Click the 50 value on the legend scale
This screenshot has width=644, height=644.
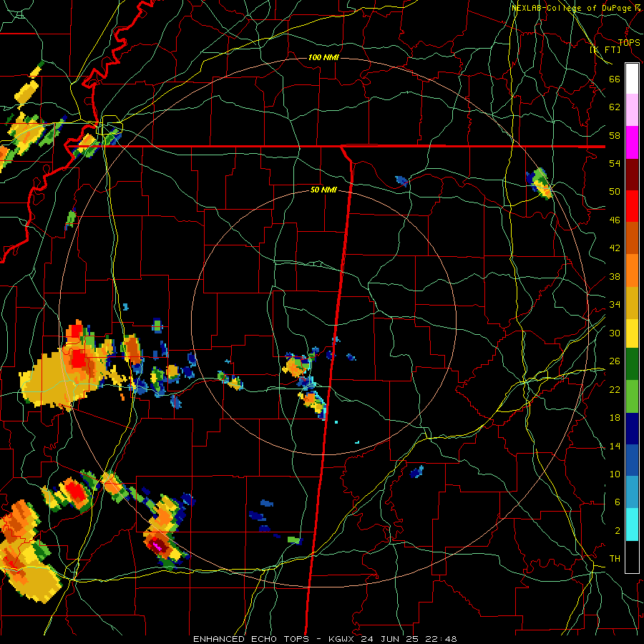pos(615,192)
